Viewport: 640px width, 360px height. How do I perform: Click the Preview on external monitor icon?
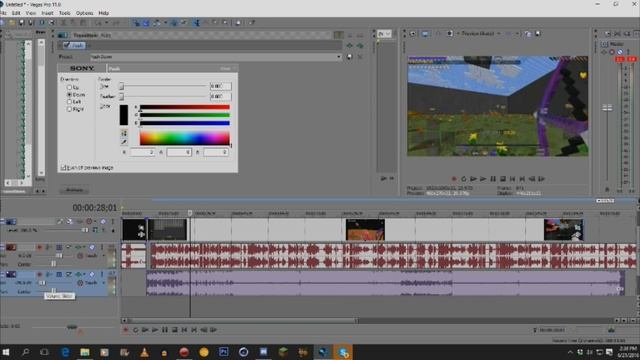pyautogui.click(x=425, y=34)
